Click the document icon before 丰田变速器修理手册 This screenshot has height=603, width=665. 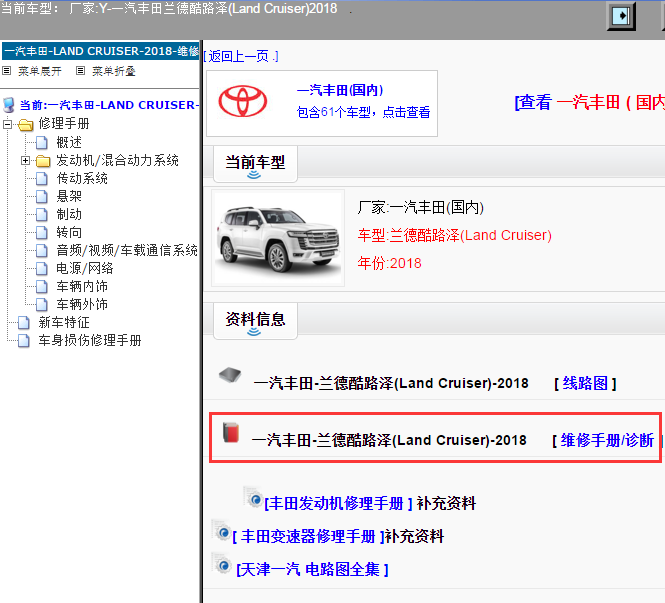[221, 530]
